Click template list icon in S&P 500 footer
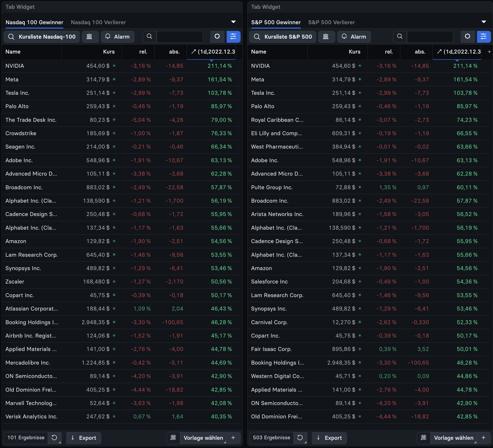The height and width of the screenshot is (448, 493). [424, 438]
